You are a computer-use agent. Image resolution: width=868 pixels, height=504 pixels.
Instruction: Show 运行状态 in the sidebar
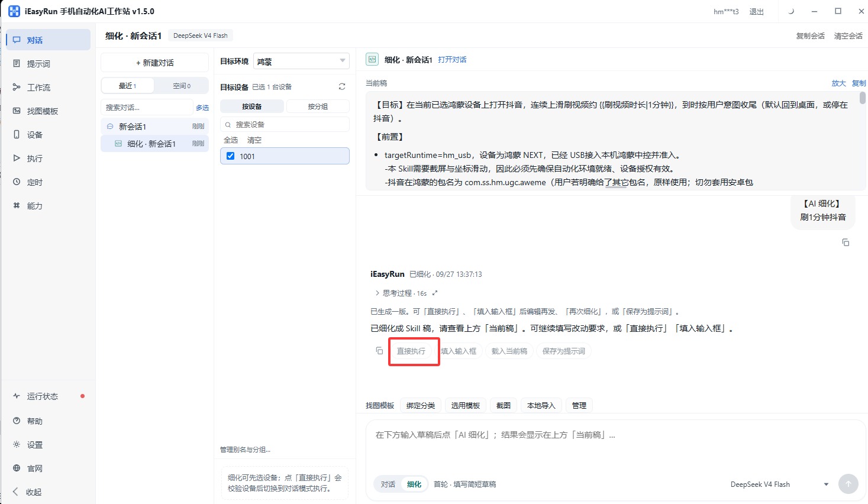pos(49,396)
